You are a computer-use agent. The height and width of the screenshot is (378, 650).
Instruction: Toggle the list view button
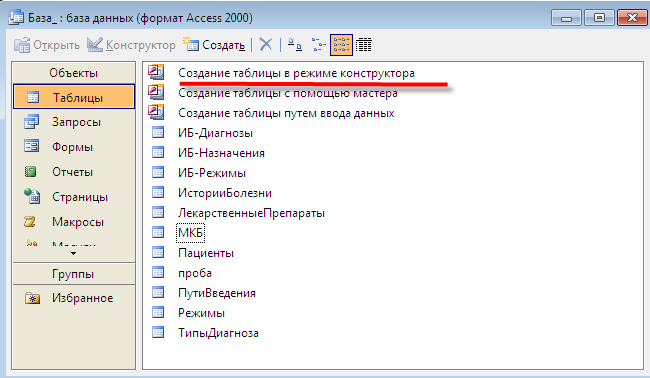[x=341, y=44]
